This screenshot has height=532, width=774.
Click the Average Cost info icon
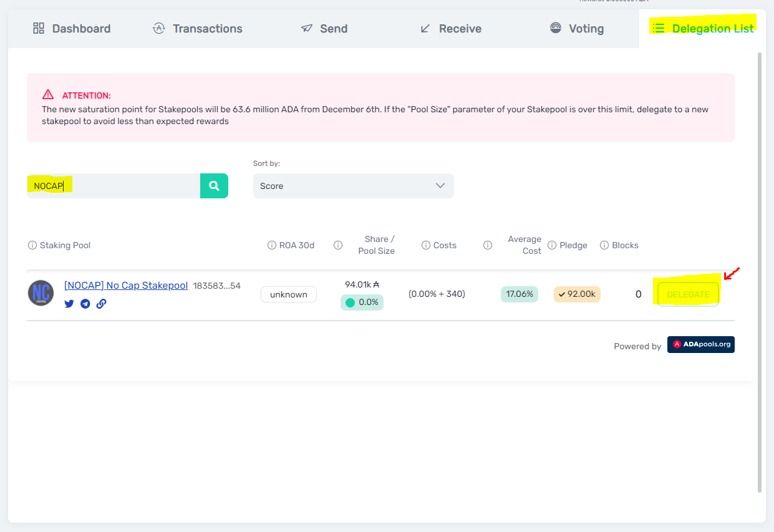coord(488,245)
